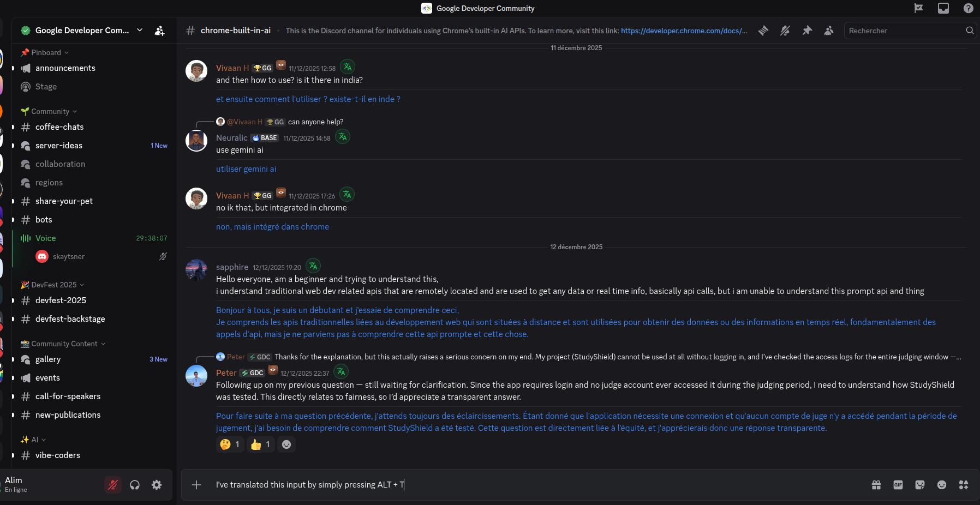Switch to the announcements channel
The height and width of the screenshot is (505, 980).
[x=65, y=68]
